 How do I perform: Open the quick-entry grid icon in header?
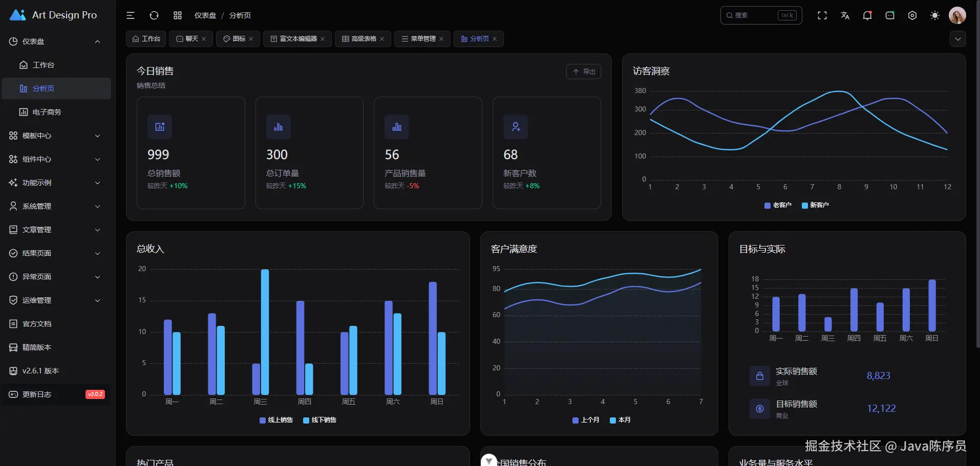[x=178, y=15]
